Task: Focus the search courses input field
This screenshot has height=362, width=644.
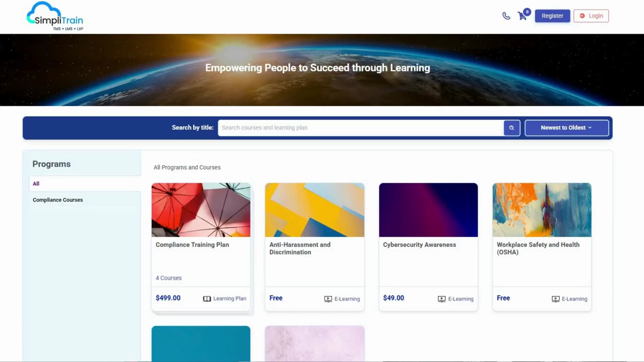Action: (361, 128)
